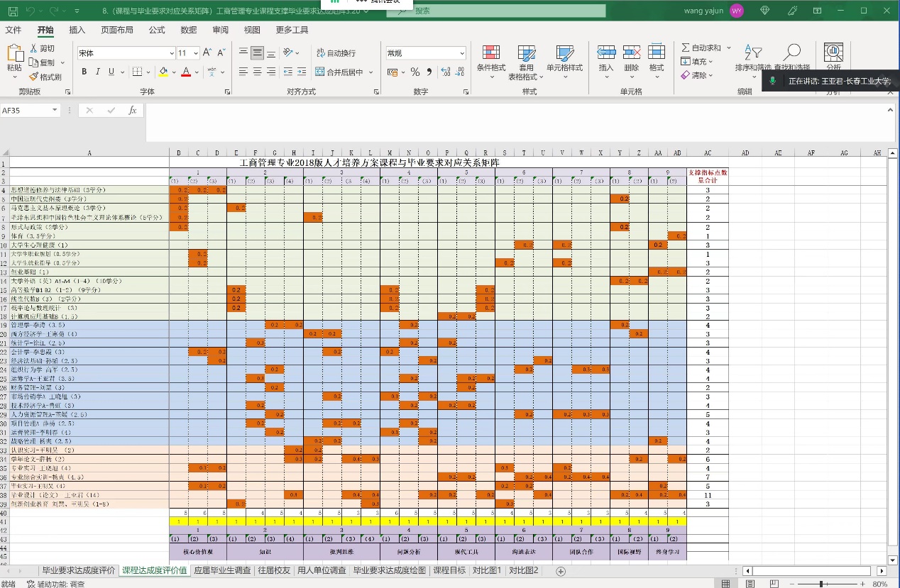Expand the Name Box dropdown arrow

[x=55, y=111]
